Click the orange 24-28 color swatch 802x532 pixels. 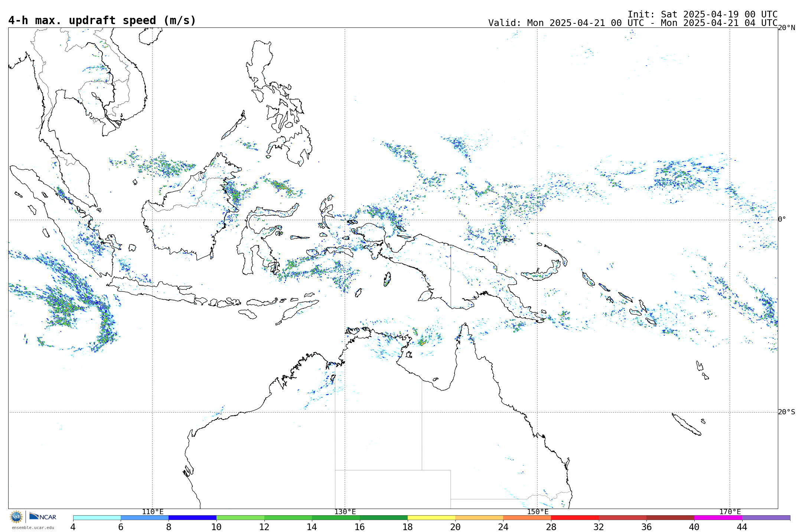527,518
